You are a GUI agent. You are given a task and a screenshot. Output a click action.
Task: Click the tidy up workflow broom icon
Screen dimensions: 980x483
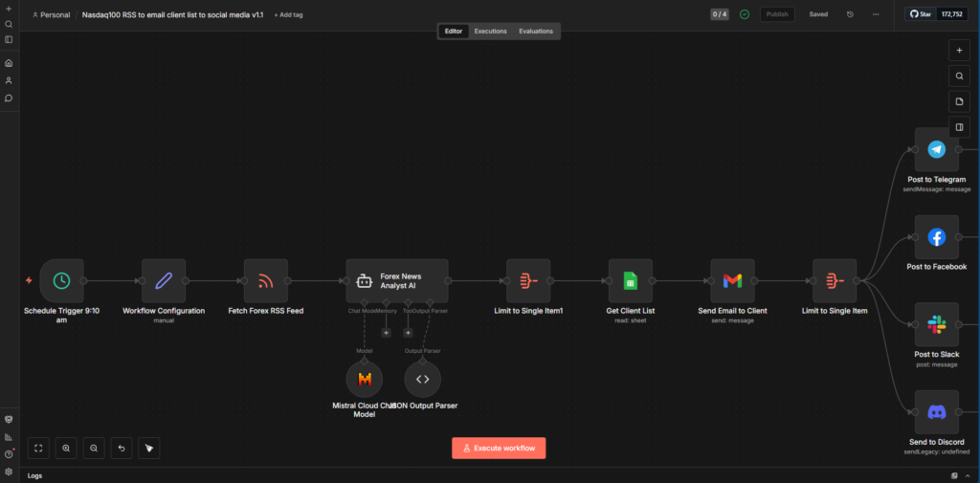coord(148,448)
